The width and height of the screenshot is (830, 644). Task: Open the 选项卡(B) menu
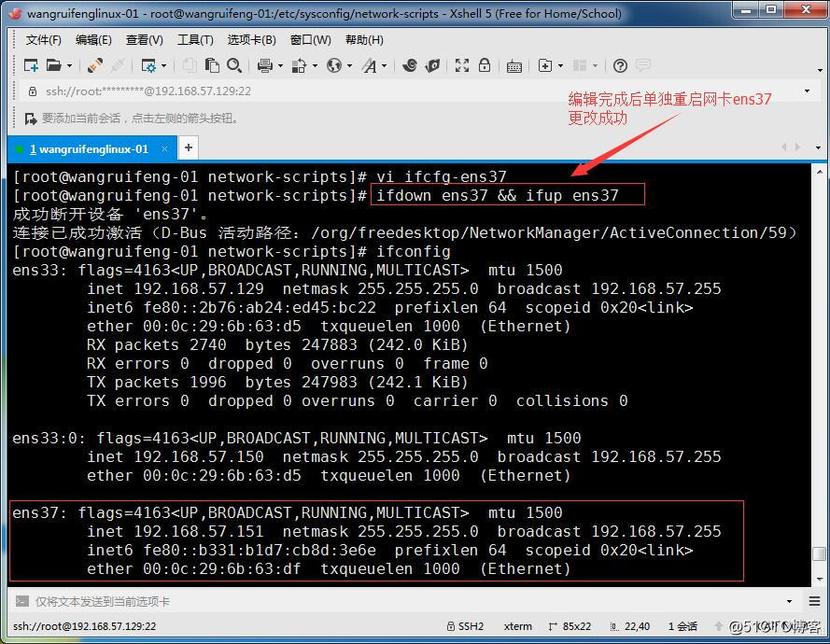[x=251, y=40]
